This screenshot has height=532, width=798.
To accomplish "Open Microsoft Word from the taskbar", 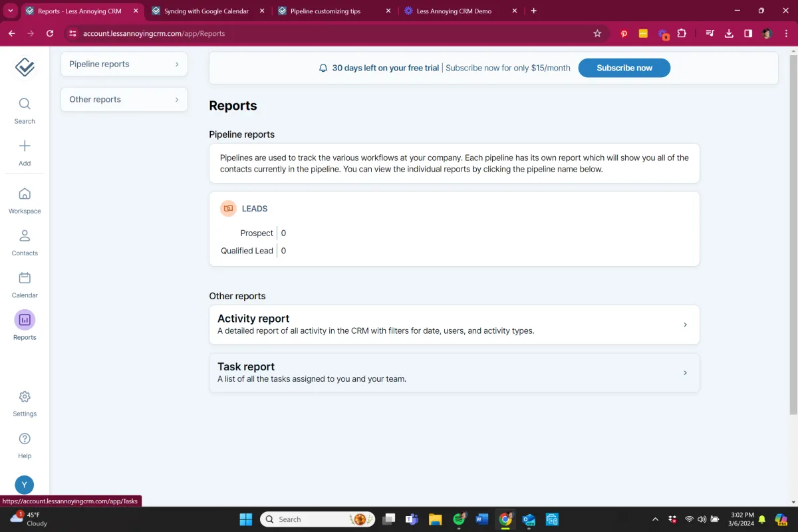I will [482, 519].
